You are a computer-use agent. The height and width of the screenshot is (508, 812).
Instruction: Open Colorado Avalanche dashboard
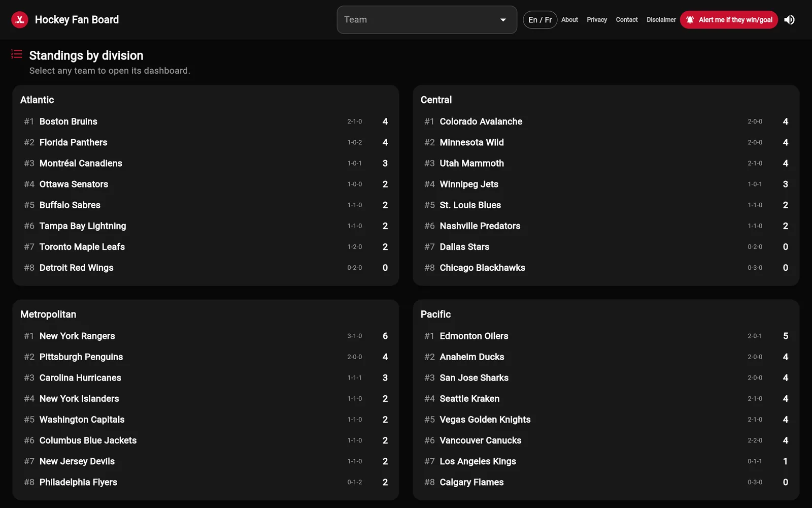(606, 121)
